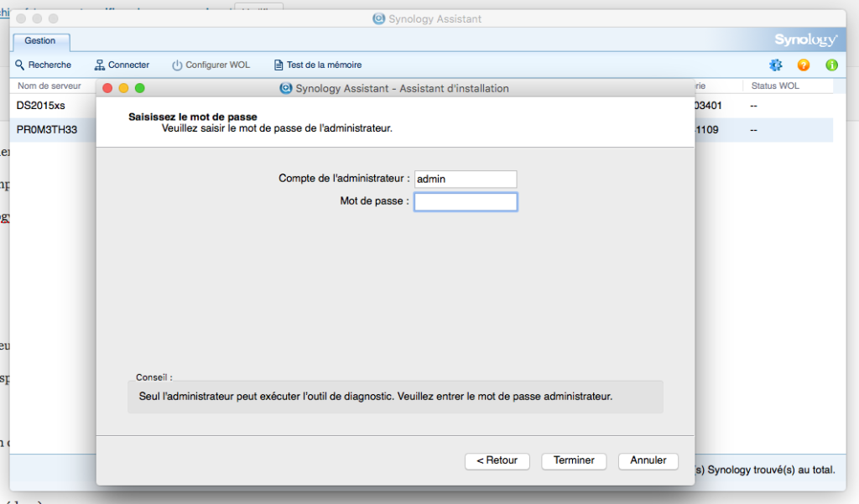Click the < Retour button
859x504 pixels.
pos(497,460)
